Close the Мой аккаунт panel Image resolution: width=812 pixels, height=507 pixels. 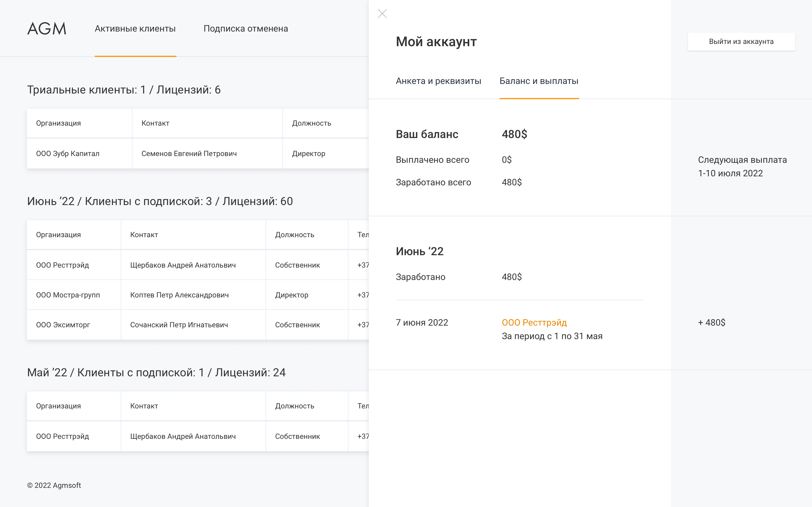tap(382, 14)
